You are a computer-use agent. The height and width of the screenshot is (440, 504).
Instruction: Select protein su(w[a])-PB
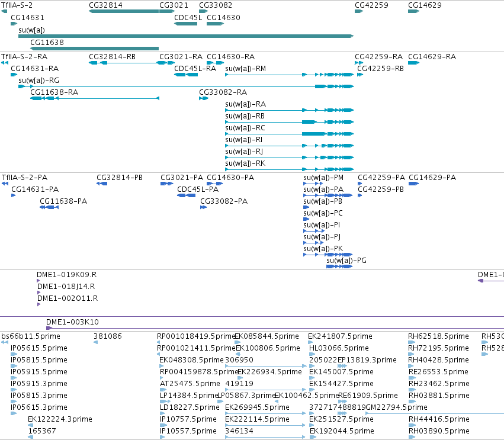(306, 208)
